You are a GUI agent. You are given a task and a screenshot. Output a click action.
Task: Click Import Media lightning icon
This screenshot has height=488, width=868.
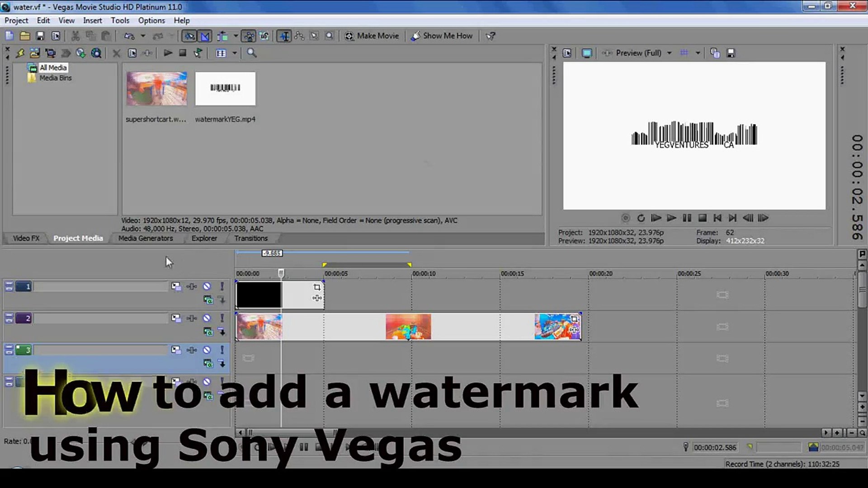tap(20, 53)
